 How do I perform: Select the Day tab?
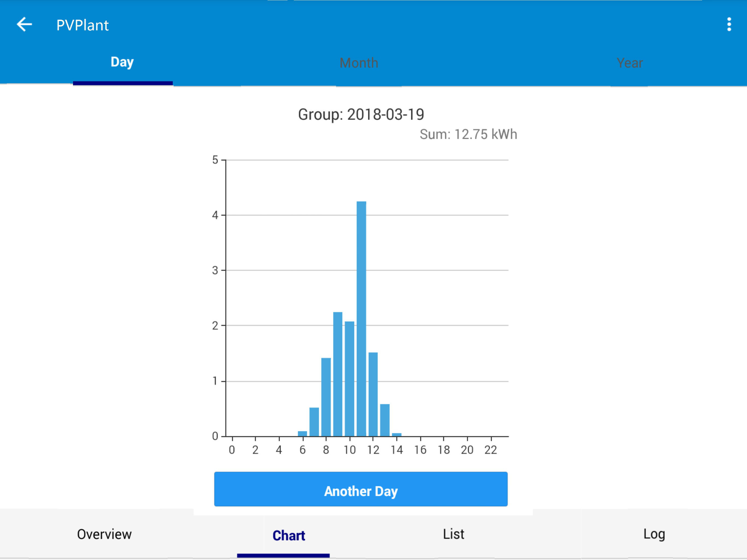pos(122,63)
